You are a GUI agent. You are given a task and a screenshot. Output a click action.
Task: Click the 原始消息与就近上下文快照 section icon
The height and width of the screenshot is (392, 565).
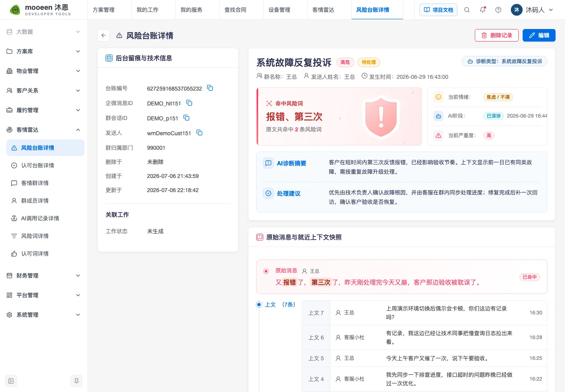260,237
